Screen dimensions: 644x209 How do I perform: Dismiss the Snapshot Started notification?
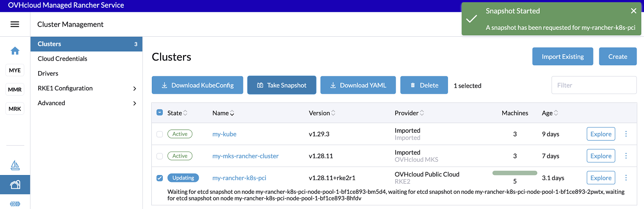click(633, 11)
